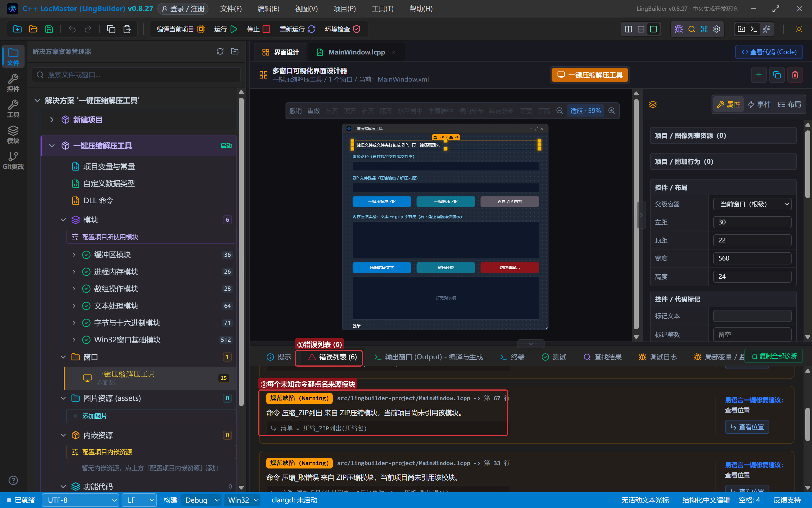This screenshot has width=812, height=508.
Task: Click the paste clipboard icon
Action: point(127,29)
